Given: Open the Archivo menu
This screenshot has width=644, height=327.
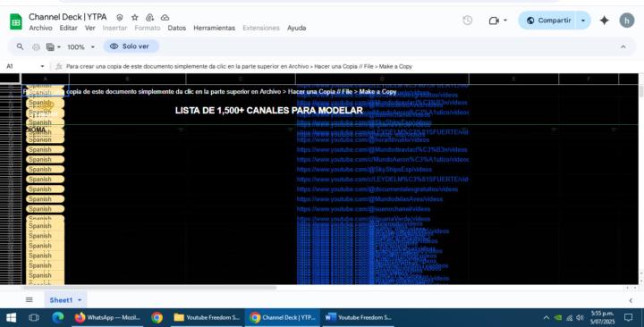Looking at the screenshot, I should [x=40, y=28].
